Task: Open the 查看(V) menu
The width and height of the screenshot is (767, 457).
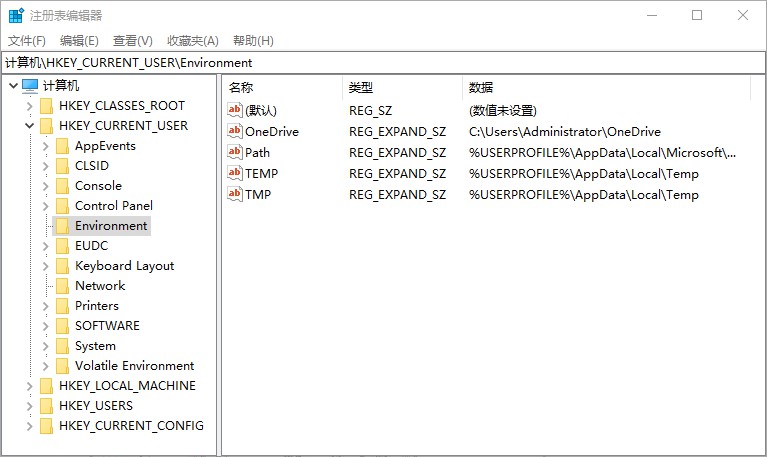Action: [x=133, y=41]
